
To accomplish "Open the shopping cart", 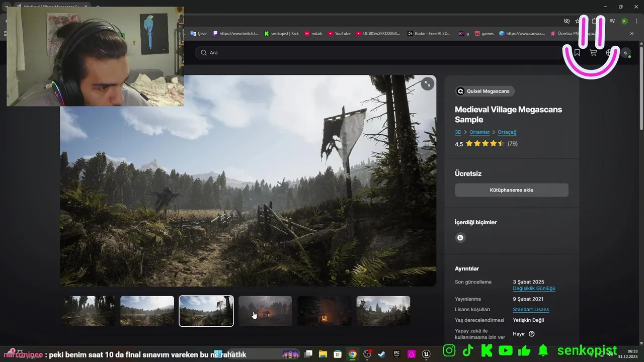I will point(593,53).
